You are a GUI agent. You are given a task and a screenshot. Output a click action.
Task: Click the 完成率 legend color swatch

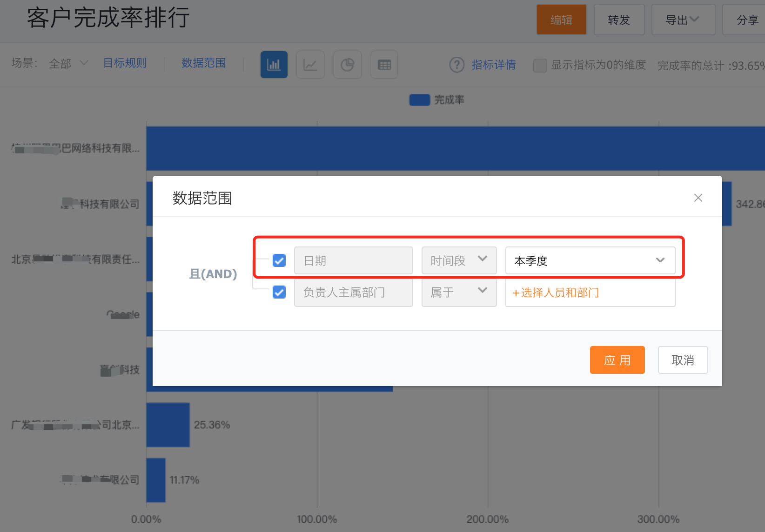[419, 100]
